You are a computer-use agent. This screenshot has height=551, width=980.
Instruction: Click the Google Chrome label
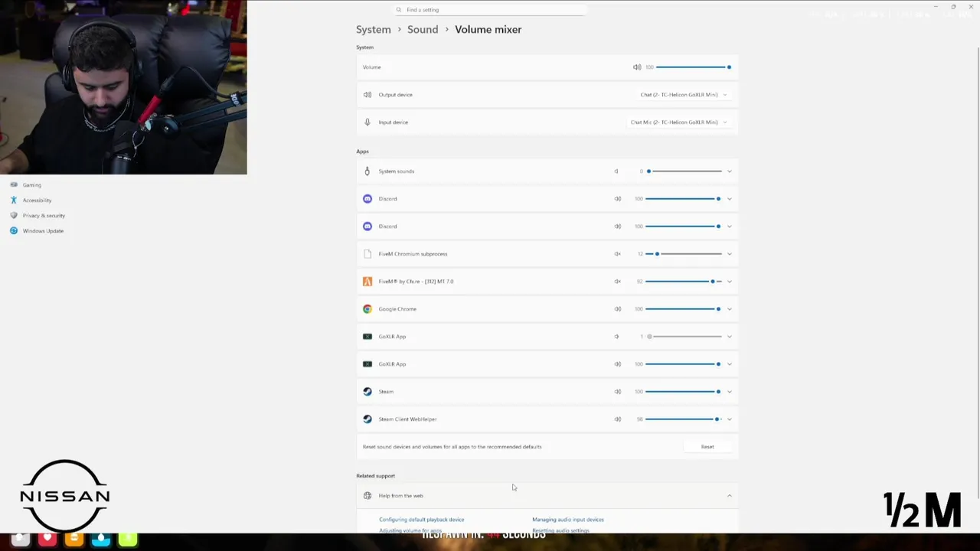tap(397, 309)
